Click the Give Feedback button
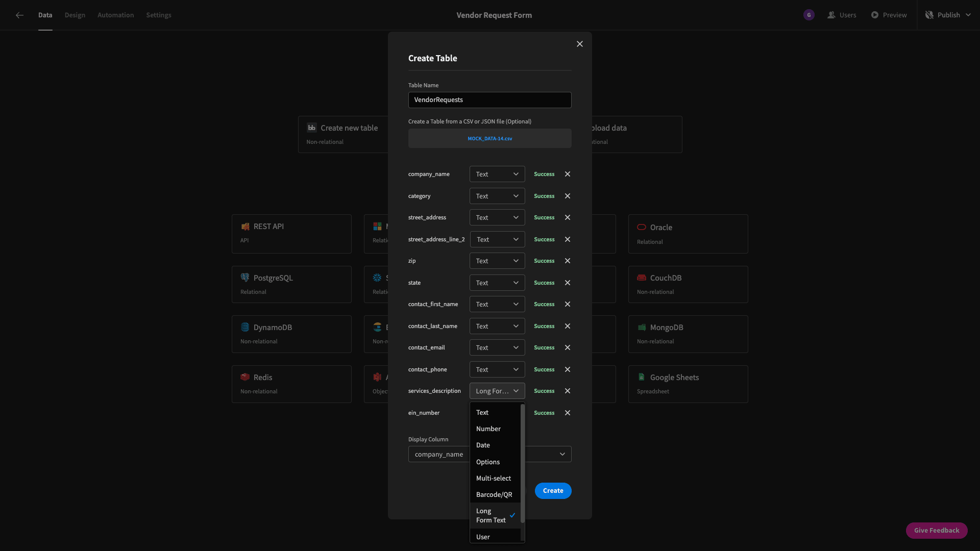Image resolution: width=980 pixels, height=551 pixels. click(x=937, y=530)
